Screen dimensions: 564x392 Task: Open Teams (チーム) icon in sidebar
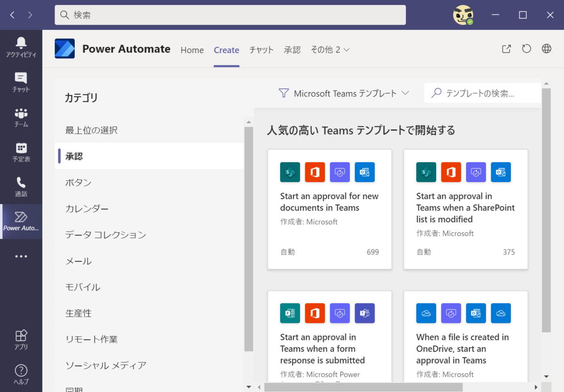[21, 113]
